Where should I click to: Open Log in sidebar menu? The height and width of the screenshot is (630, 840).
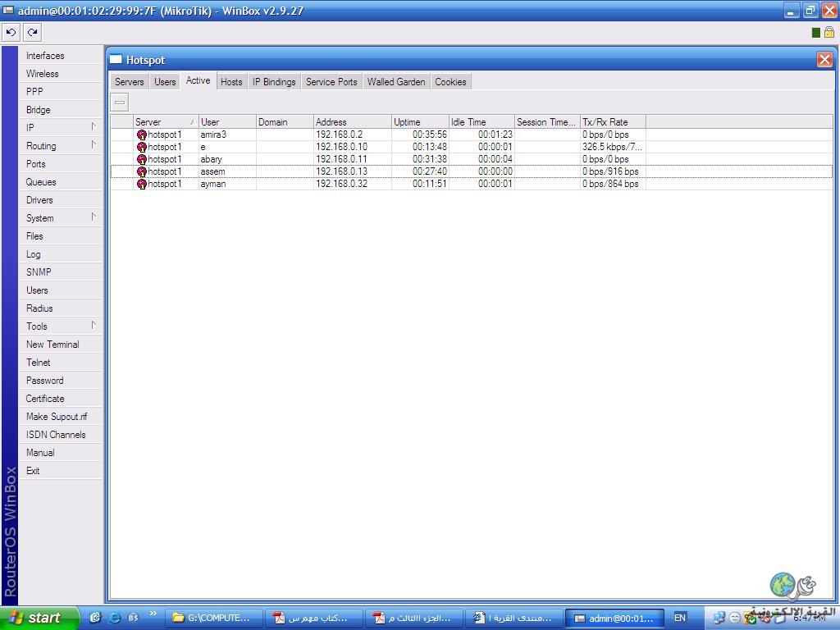pos(61,254)
